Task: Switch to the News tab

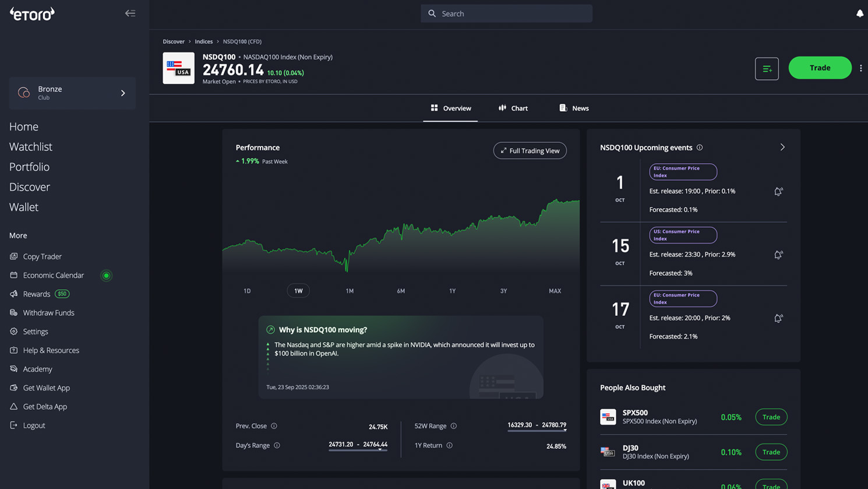Action: pyautogui.click(x=574, y=108)
